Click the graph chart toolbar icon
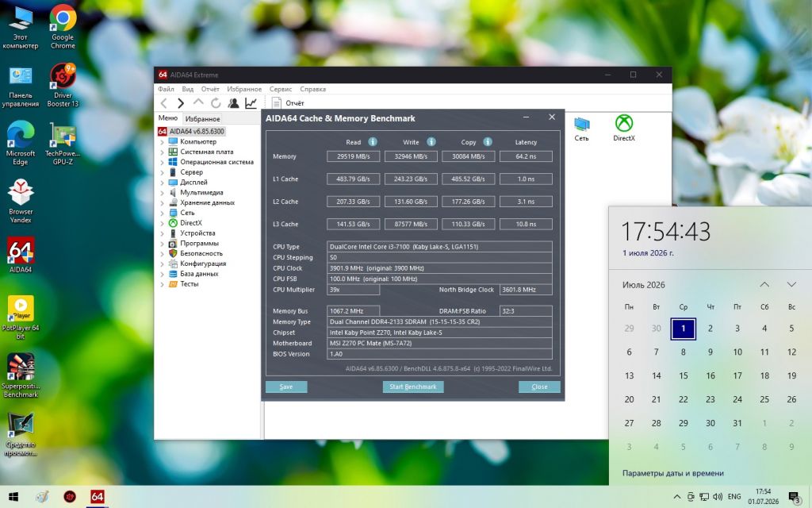This screenshot has width=812, height=508. [x=251, y=103]
